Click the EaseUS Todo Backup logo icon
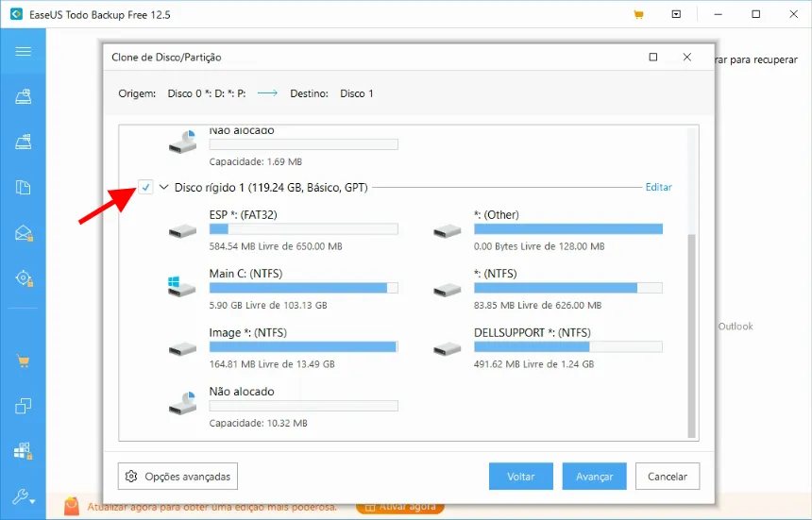The image size is (812, 520). click(x=17, y=14)
